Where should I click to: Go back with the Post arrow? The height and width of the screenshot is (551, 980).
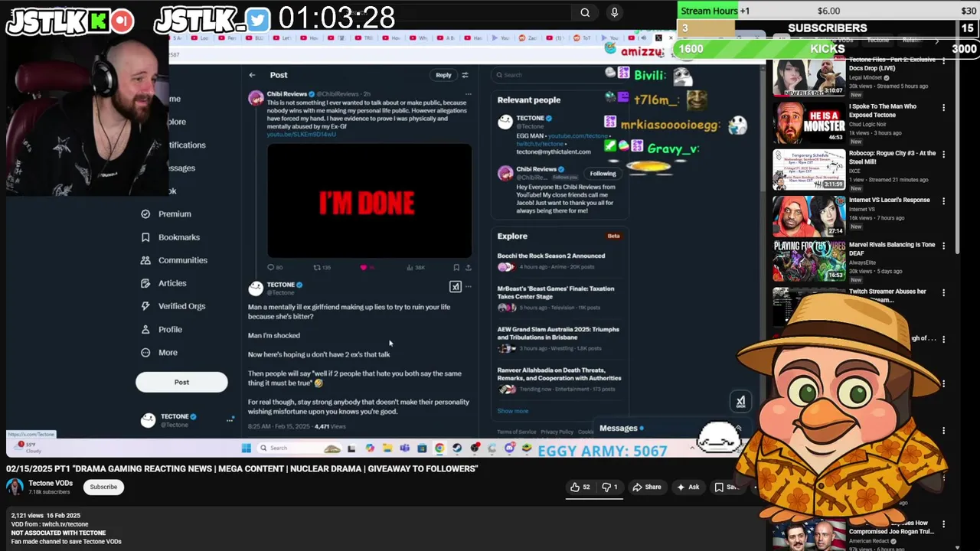252,75
